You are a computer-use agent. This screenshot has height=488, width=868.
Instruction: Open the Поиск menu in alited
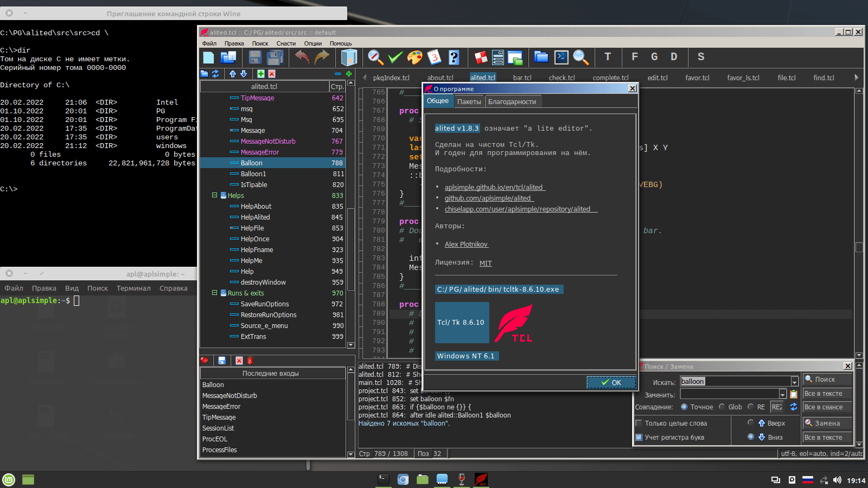coord(260,43)
